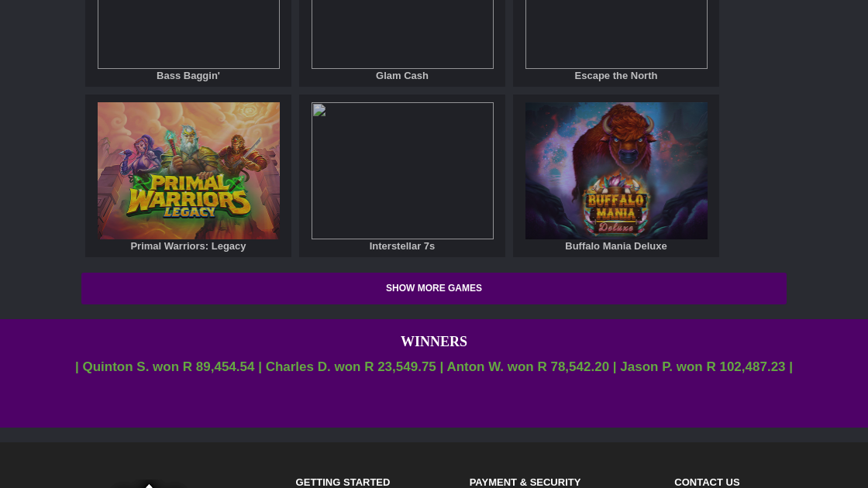Open the Interstellar 7s empty game tile

[x=402, y=170]
